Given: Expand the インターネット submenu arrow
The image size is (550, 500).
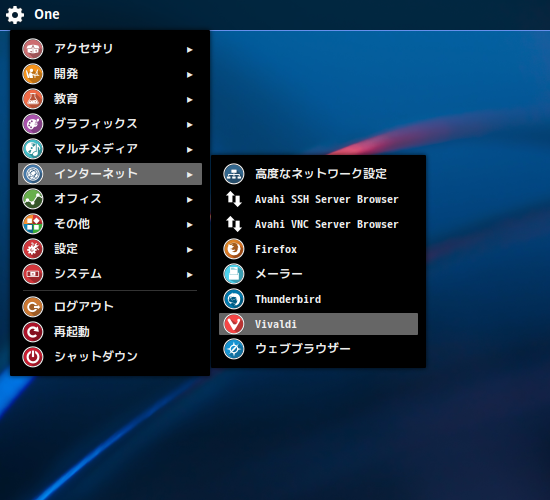Looking at the screenshot, I should tap(189, 175).
